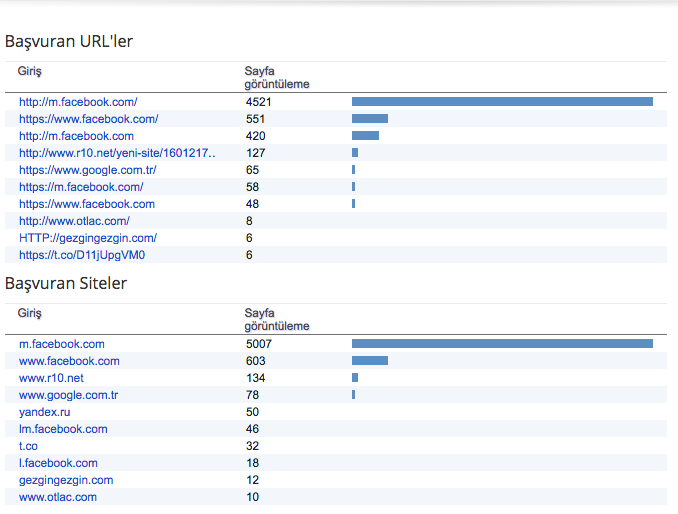This screenshot has width=678, height=514.
Task: Click the 78 page view value
Action: tap(252, 395)
